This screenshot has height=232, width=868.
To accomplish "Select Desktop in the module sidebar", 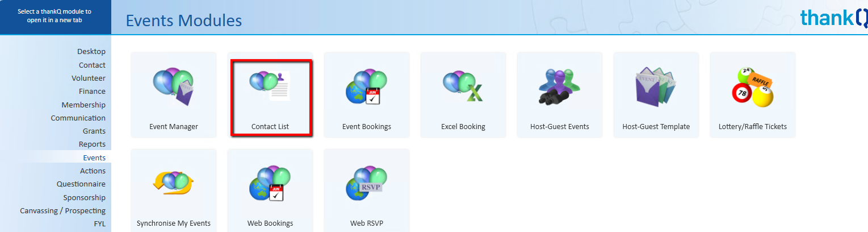I will tap(91, 51).
